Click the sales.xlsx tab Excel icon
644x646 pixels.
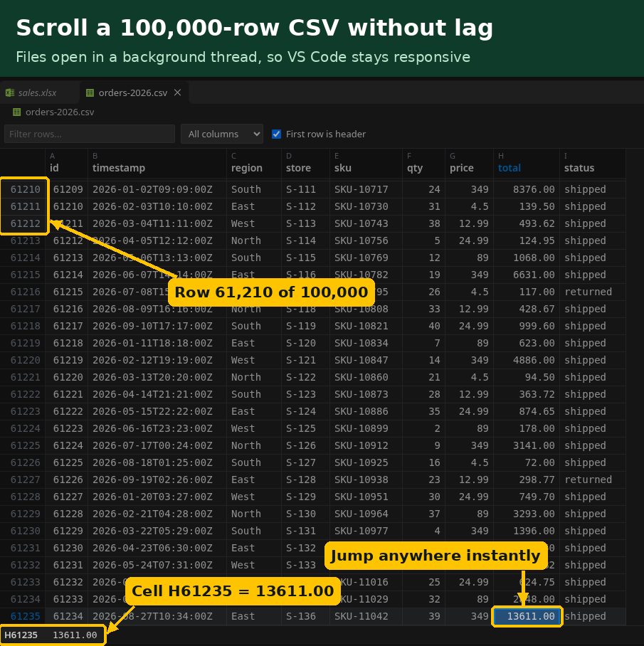click(9, 92)
